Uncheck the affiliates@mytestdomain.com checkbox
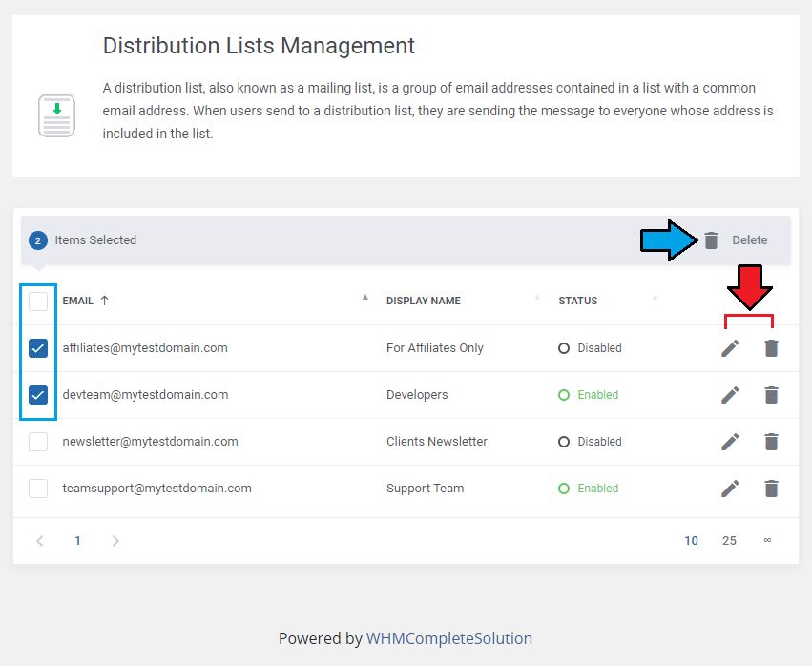Screen dimensions: 812x666 38,348
